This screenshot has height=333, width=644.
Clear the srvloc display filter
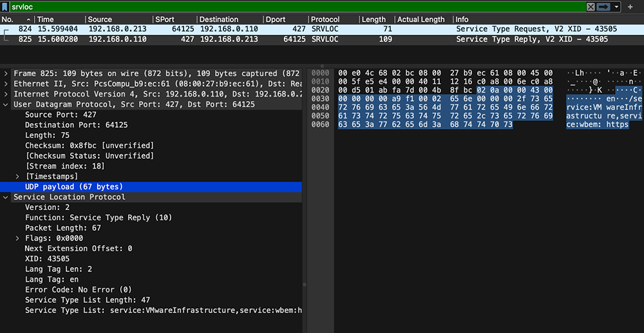(x=590, y=7)
